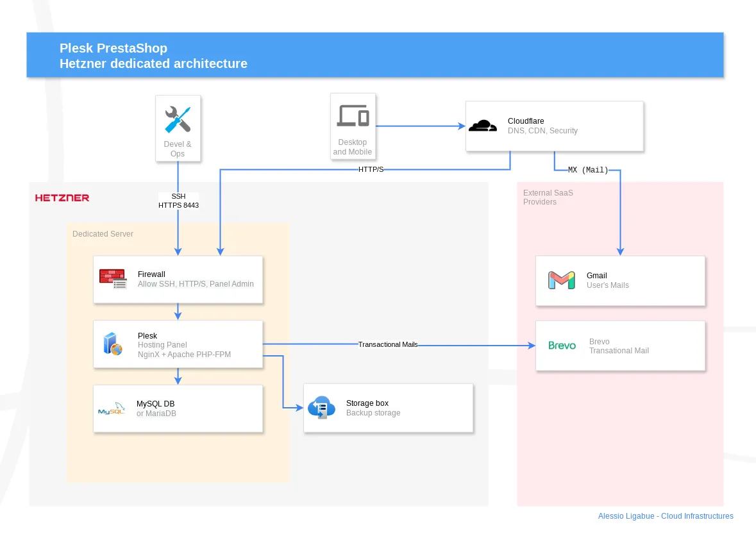The image size is (756, 545).
Task: Select the "or MariaDB" text
Action: (156, 414)
